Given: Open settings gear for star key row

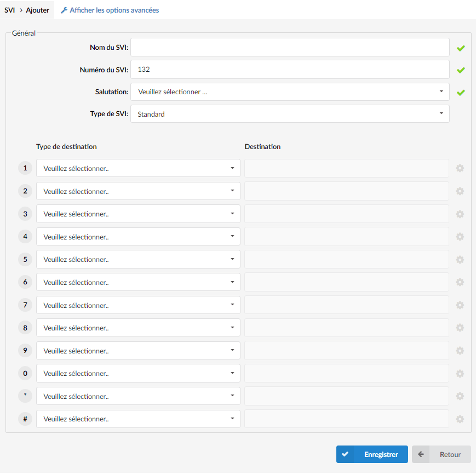Looking at the screenshot, I should [x=460, y=396].
